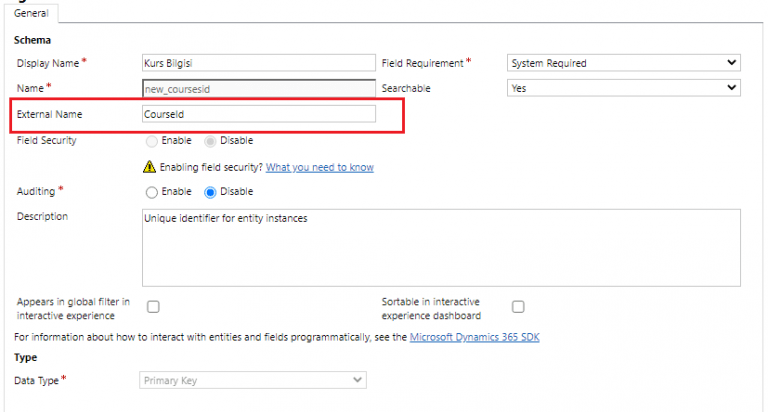The width and height of the screenshot is (768, 412).
Task: Check Appears in global filter checkbox
Action: coord(154,307)
